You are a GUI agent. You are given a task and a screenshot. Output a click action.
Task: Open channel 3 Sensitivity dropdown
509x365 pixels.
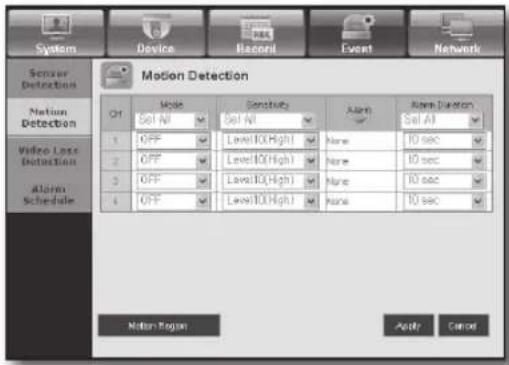[270, 180]
